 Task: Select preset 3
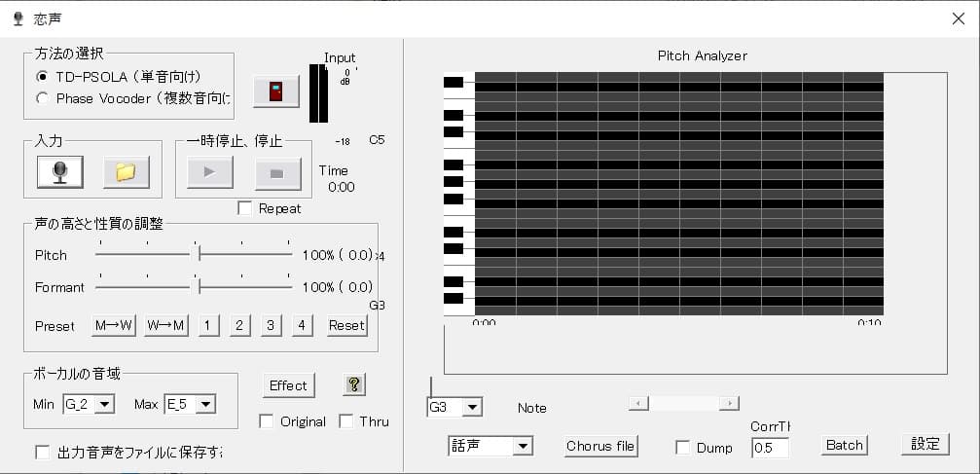(272, 326)
